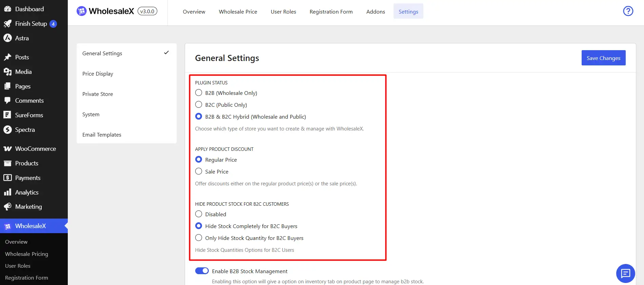
Task: Click the Comments bubble icon
Action: point(7,101)
